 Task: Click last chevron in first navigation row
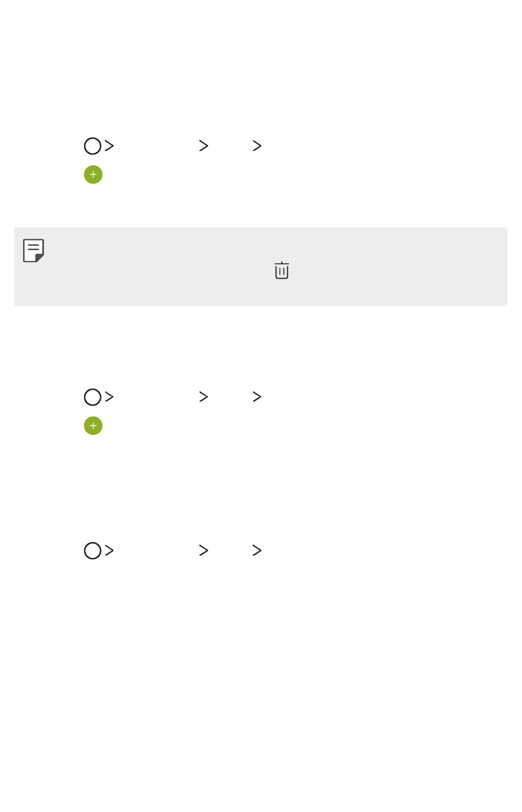(257, 146)
